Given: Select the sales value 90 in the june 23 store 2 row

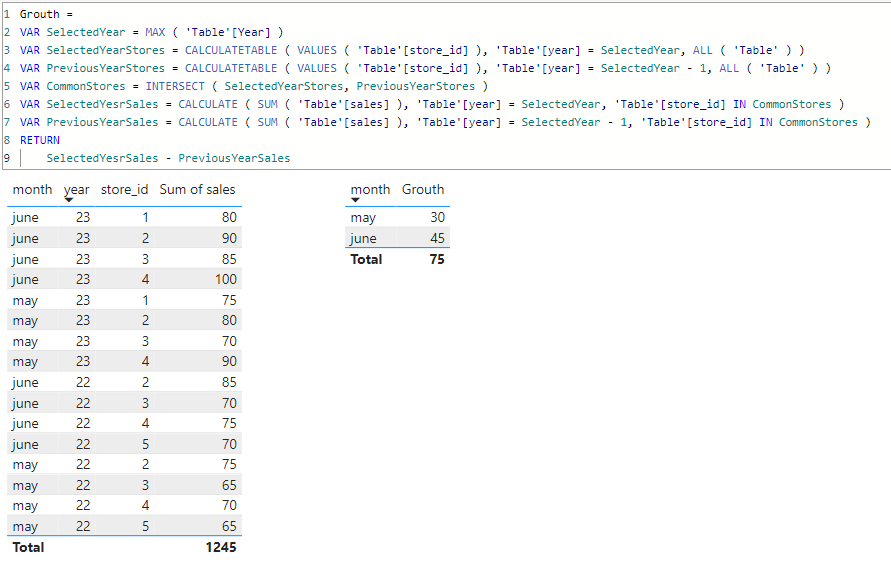Looking at the screenshot, I should click(229, 239).
